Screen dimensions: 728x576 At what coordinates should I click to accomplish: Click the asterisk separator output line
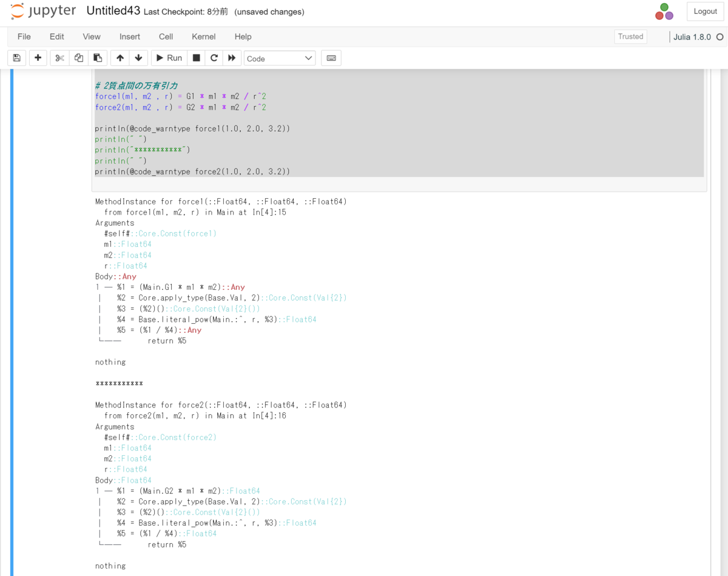coord(119,384)
